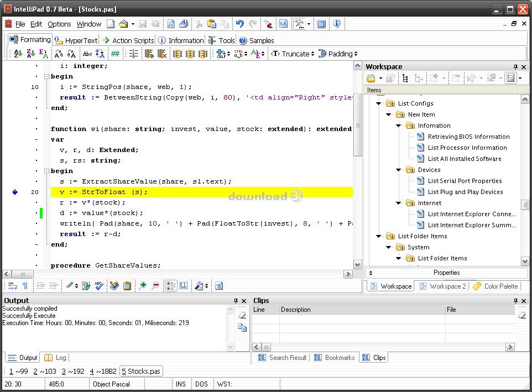Click the Sort Ascending A-Z icon

coord(18,54)
